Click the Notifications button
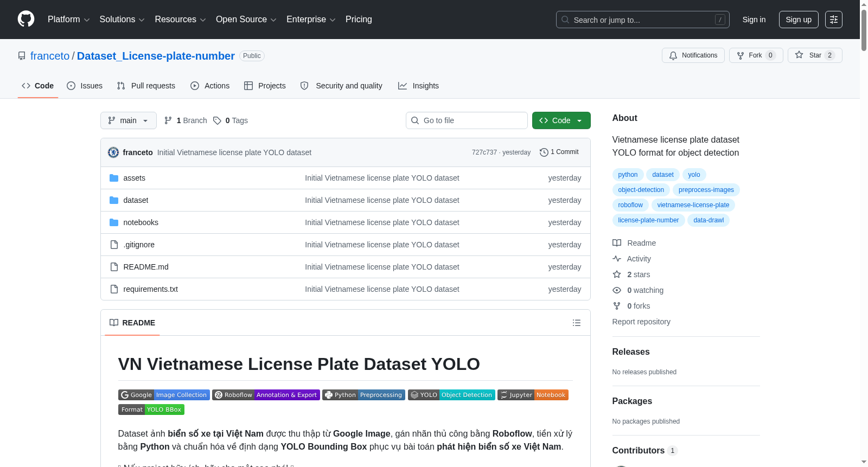The width and height of the screenshot is (868, 467). click(693, 55)
